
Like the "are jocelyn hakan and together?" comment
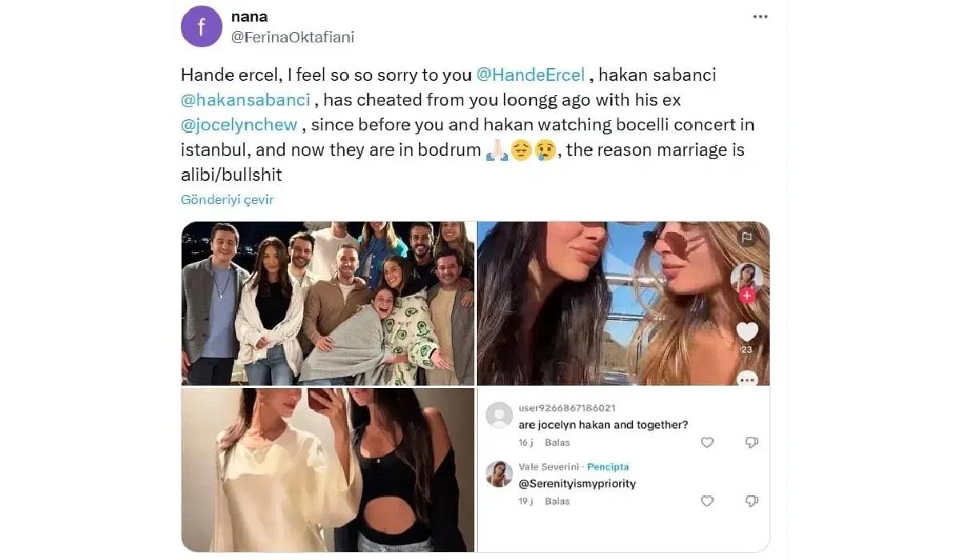point(707,442)
